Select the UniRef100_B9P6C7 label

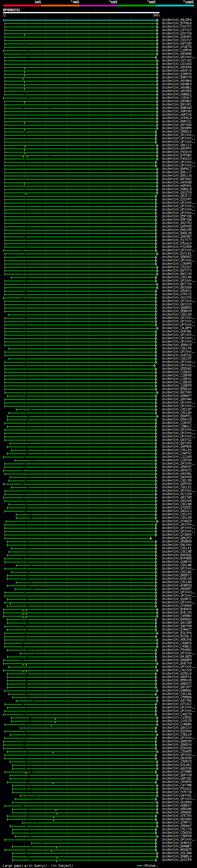tap(176, 169)
